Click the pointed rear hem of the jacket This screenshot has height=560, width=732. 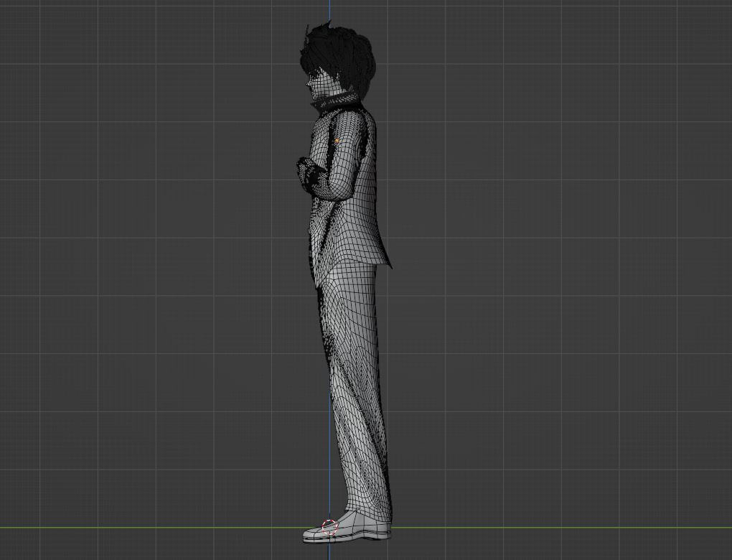pos(388,263)
